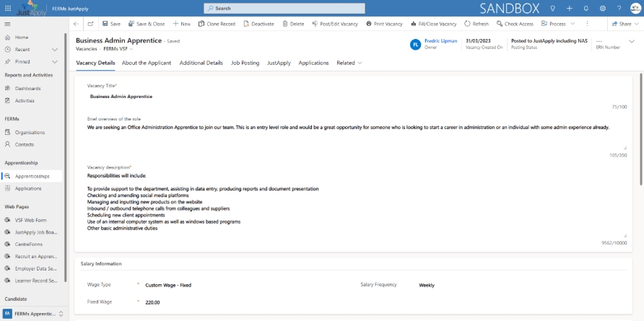The width and height of the screenshot is (644, 321).
Task: Open the Dashboards sidebar item
Action: click(x=27, y=88)
